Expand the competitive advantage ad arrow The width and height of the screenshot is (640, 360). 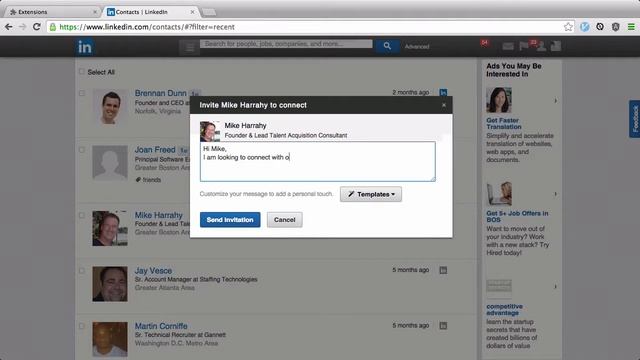click(x=556, y=287)
